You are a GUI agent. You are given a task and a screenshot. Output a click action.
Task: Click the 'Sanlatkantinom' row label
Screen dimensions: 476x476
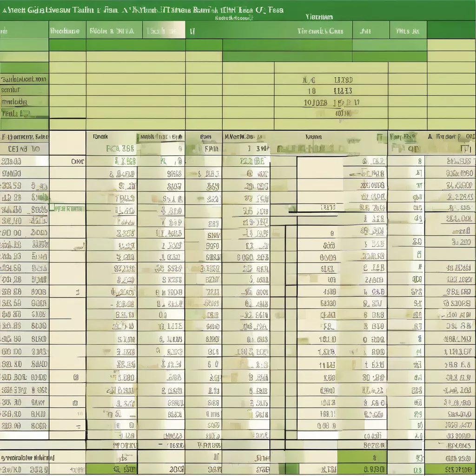click(24, 79)
